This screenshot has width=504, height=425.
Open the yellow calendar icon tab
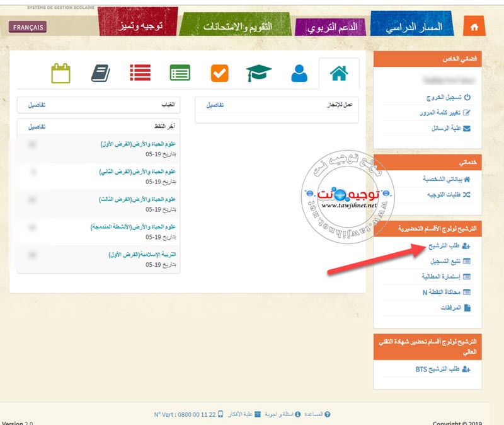(x=60, y=73)
